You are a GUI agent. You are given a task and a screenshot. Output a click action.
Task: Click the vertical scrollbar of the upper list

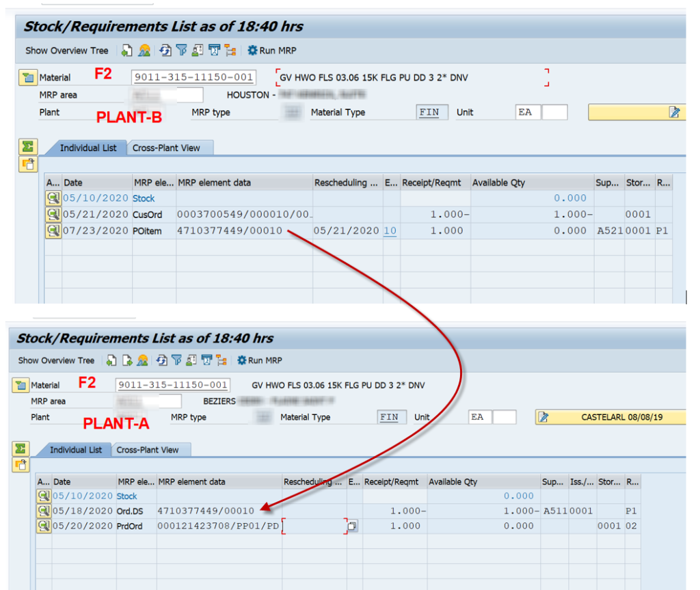click(687, 239)
